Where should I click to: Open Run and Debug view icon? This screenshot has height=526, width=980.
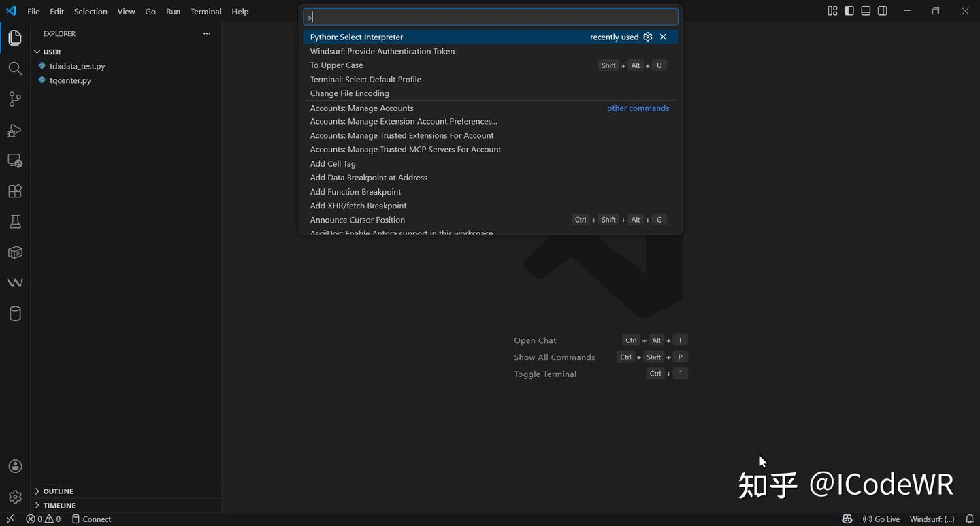click(x=15, y=130)
